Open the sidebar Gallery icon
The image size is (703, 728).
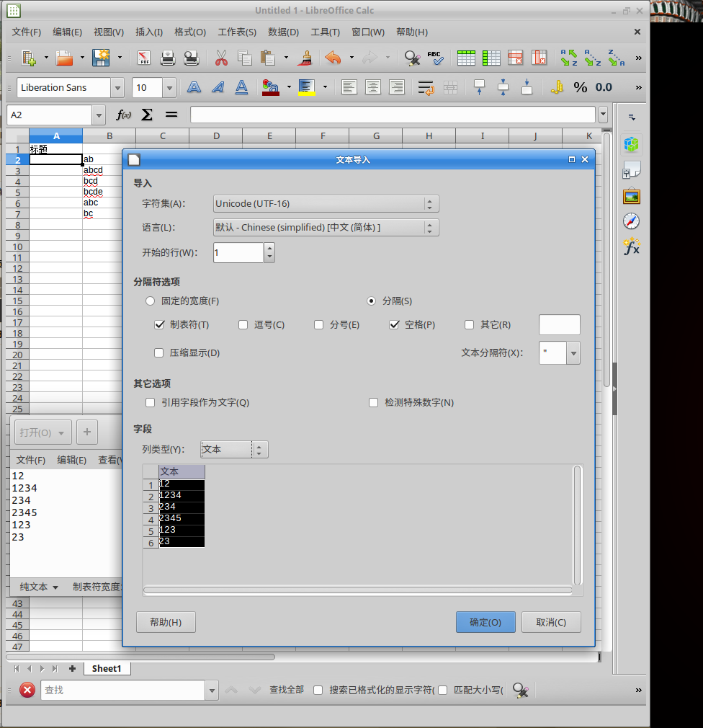pyautogui.click(x=632, y=197)
